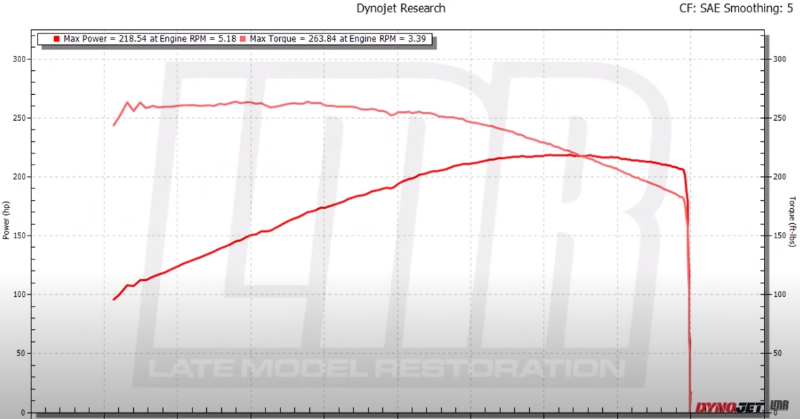The image size is (800, 419).
Task: Click the CF: SAE Smoothing: 5 label
Action: [736, 8]
